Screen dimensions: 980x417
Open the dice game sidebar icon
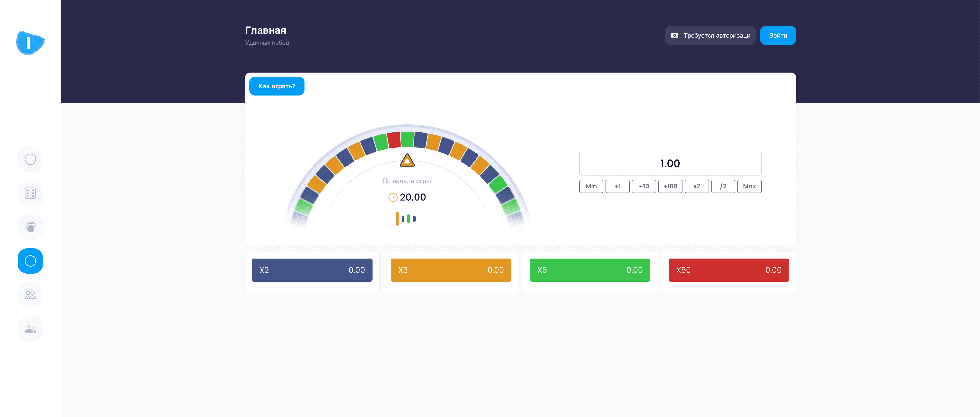click(30, 193)
